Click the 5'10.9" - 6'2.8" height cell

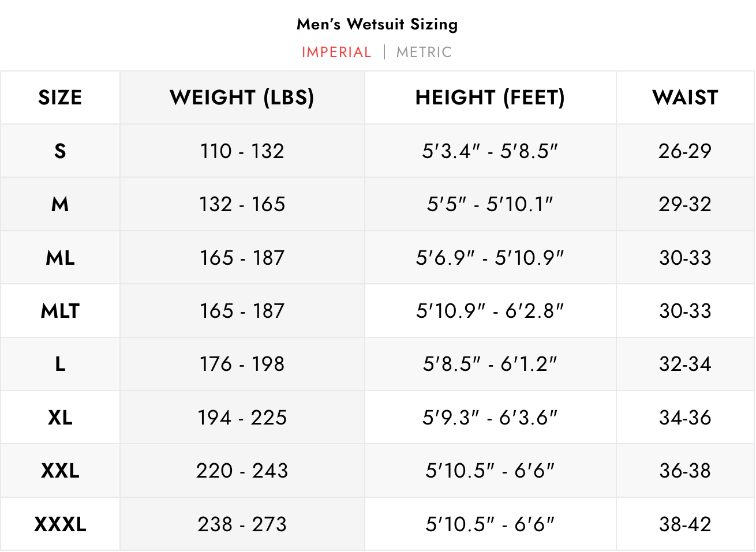coord(490,311)
